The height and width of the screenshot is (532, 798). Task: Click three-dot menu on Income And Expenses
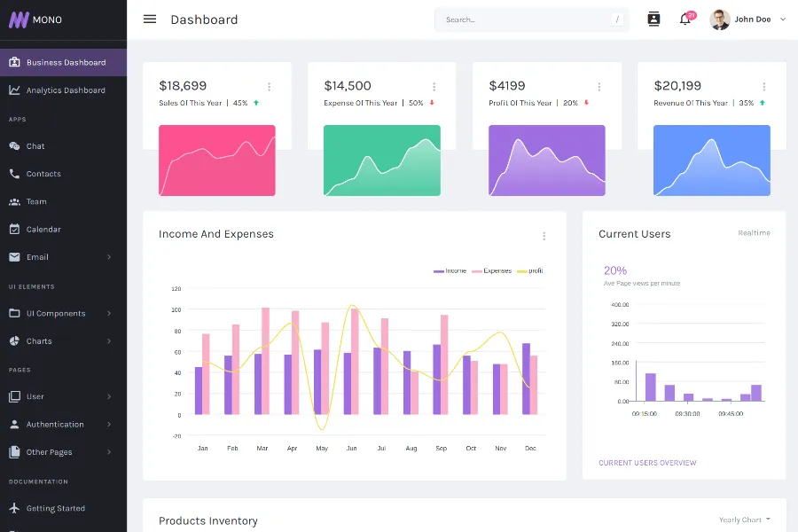pyautogui.click(x=544, y=236)
